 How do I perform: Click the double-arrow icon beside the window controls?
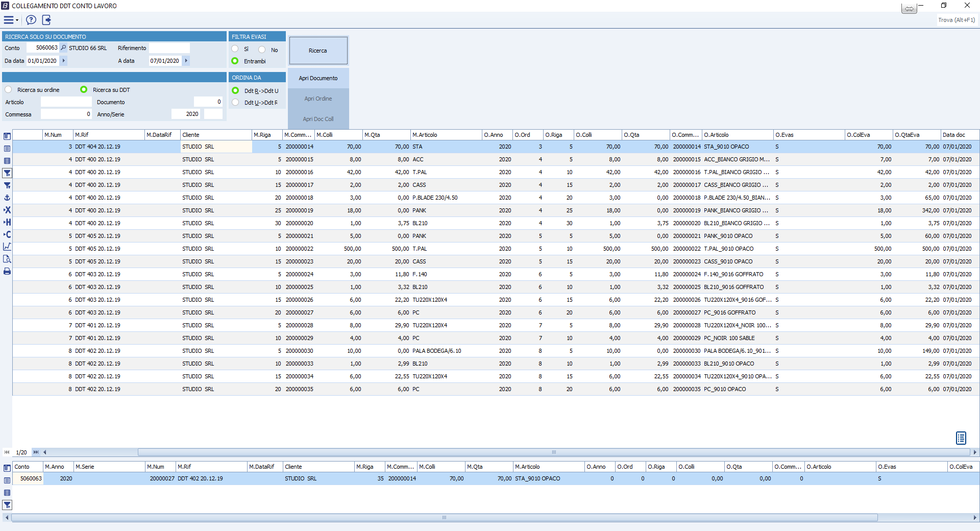click(909, 9)
